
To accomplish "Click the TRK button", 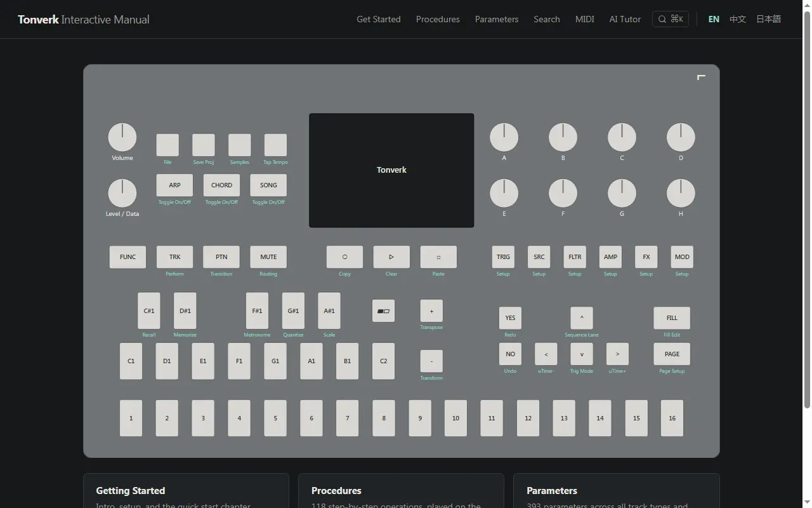I will (174, 257).
